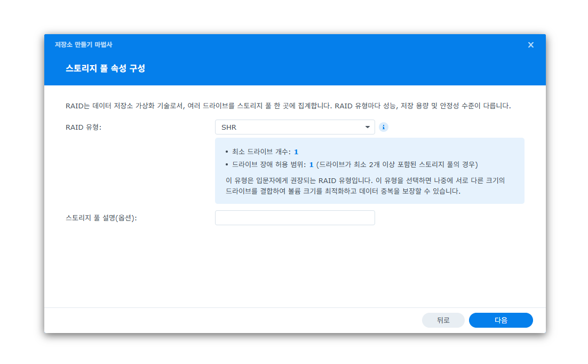Click the RAID 유형: label

(x=84, y=127)
